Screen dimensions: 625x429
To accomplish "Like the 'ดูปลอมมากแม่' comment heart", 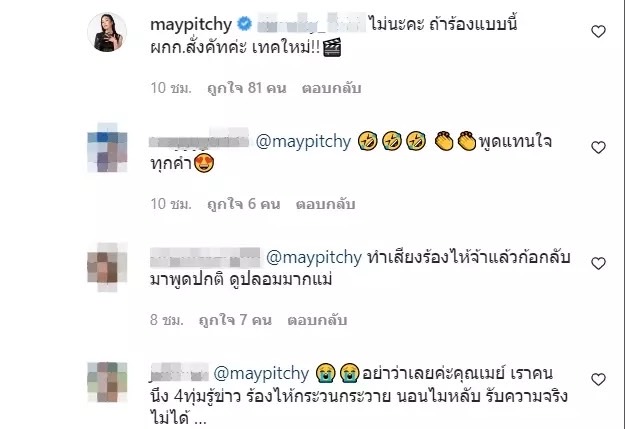I will click(x=598, y=264).
